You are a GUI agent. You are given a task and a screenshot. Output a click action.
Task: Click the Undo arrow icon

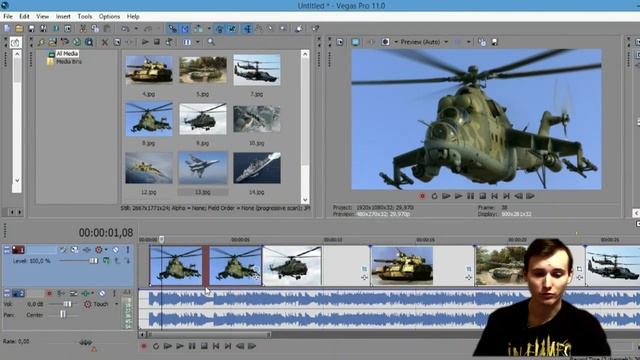tap(125, 28)
